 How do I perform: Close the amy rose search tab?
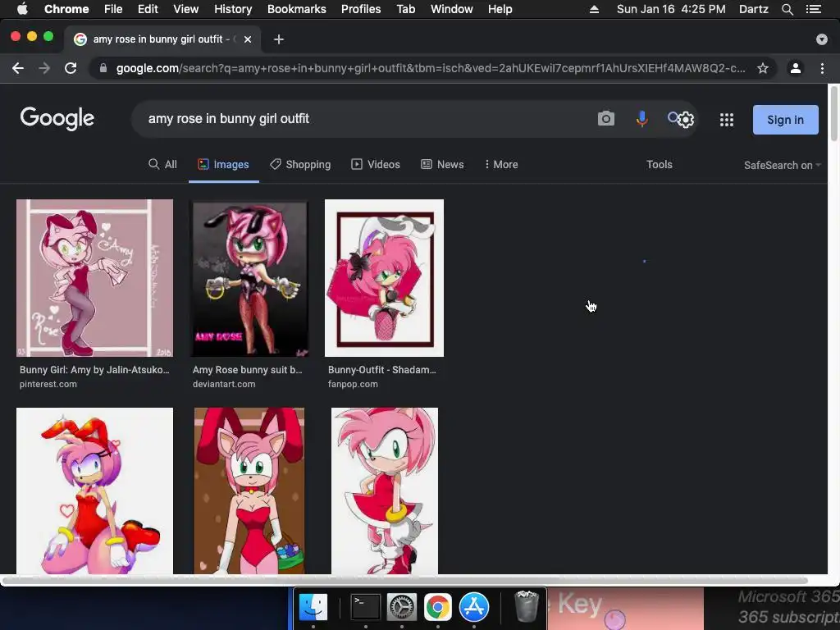[x=248, y=39]
